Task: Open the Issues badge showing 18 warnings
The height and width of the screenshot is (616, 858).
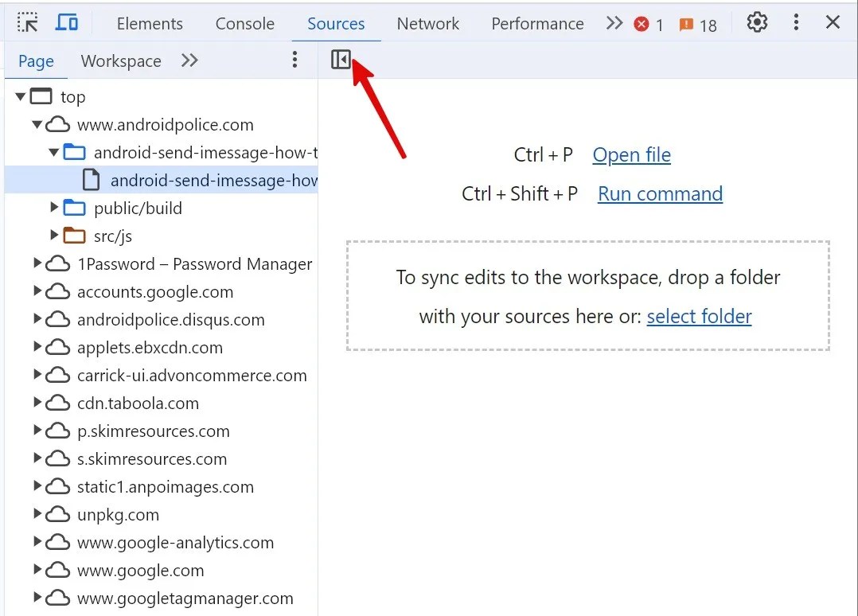Action: (689, 25)
